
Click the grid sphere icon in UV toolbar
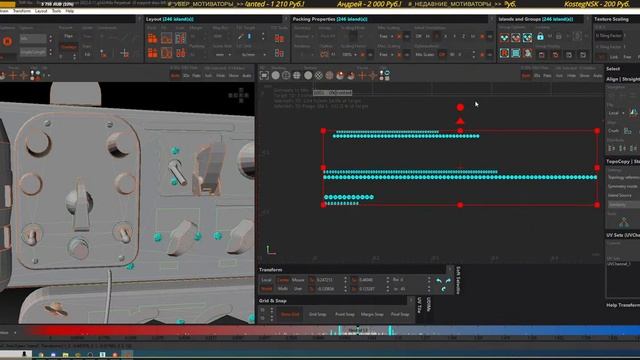click(x=297, y=75)
